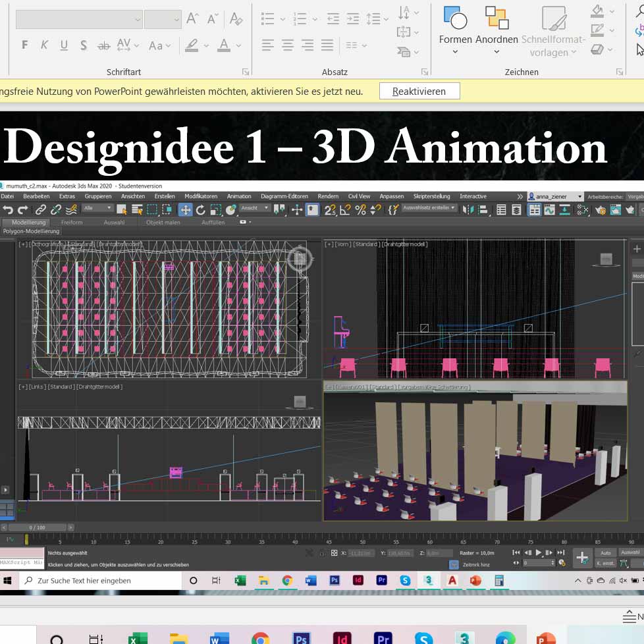644x644 pixels.
Task: Click the 0 / 100 time slider
Action: [38, 527]
